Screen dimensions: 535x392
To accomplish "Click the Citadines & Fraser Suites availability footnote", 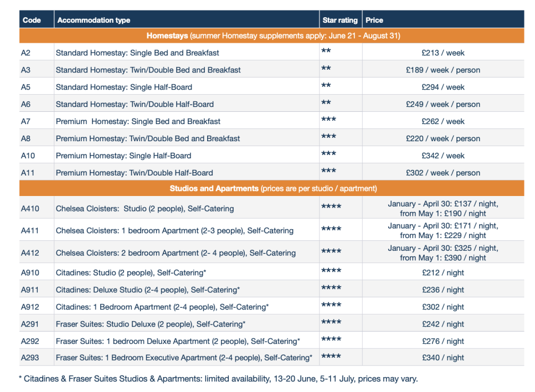I will (218, 379).
